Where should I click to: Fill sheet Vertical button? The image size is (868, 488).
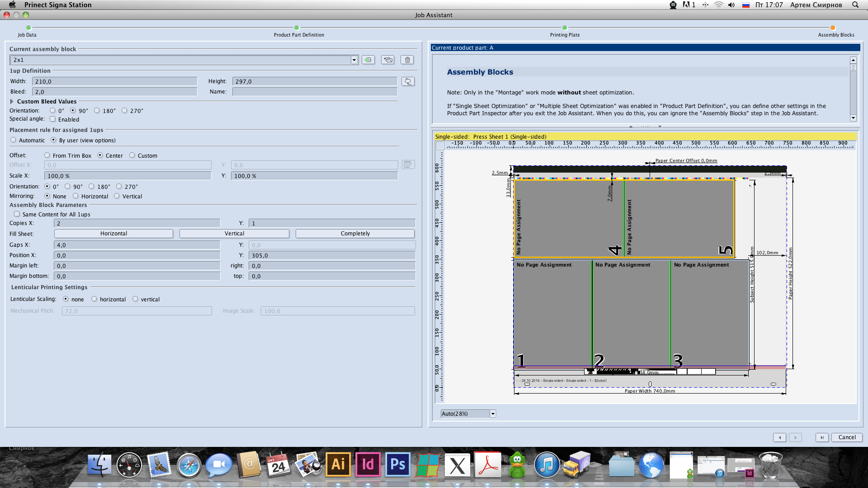pos(234,234)
